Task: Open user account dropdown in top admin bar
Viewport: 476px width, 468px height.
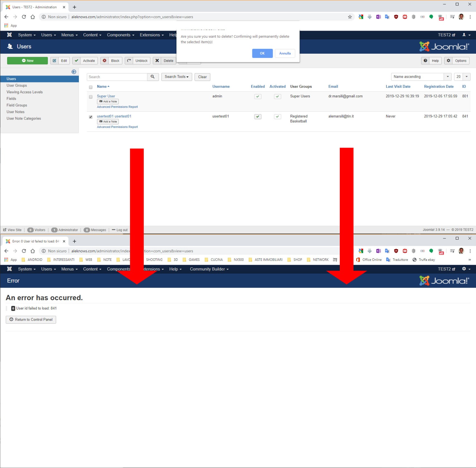Action: 466,35
